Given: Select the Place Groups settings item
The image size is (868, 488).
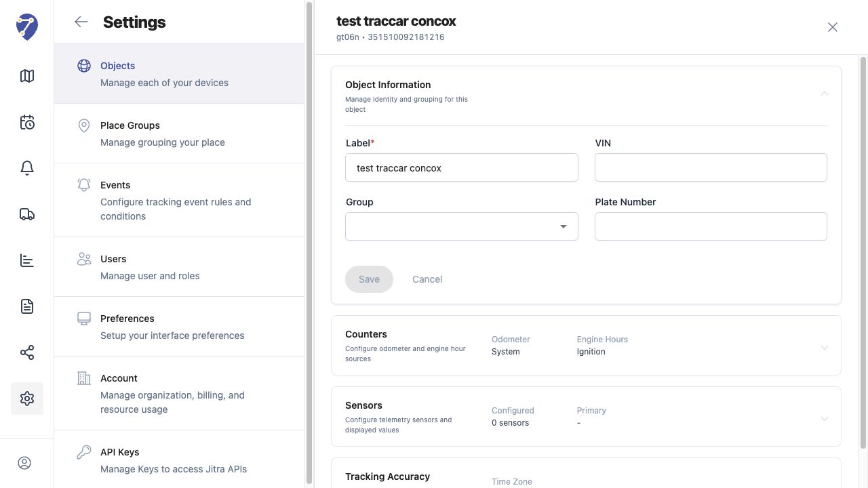Looking at the screenshot, I should point(179,134).
